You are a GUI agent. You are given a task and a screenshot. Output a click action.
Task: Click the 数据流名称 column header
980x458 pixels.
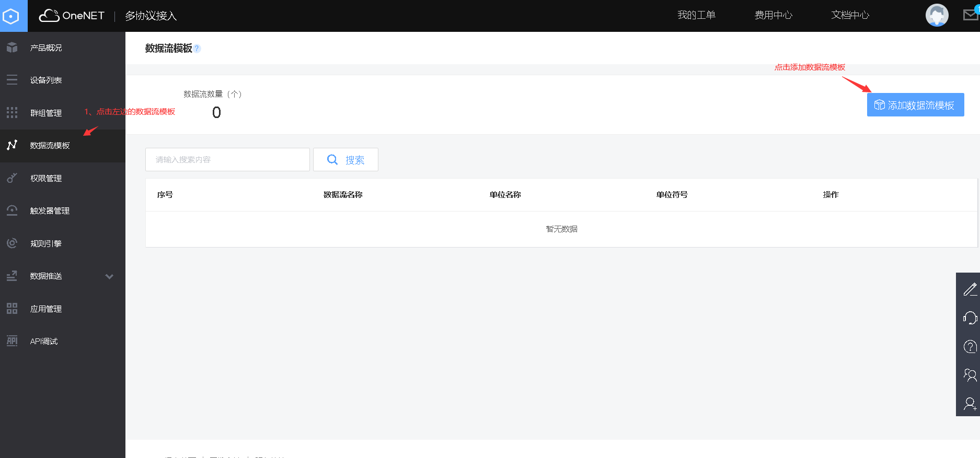pos(343,194)
